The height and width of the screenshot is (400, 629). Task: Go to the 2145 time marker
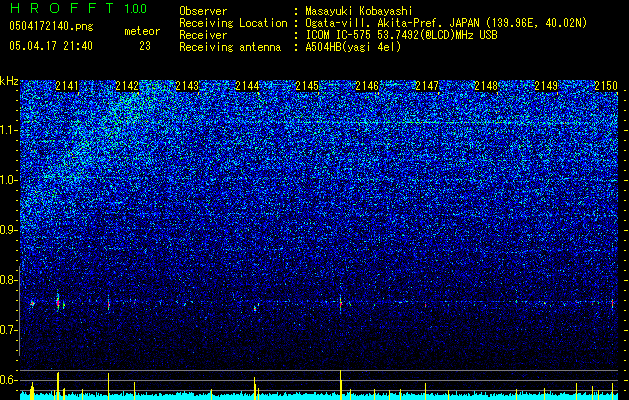click(x=307, y=86)
